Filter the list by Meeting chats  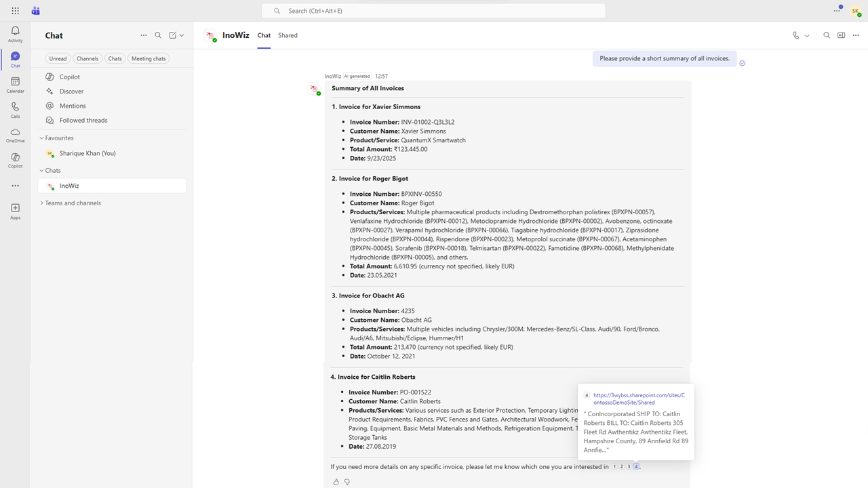(x=148, y=58)
